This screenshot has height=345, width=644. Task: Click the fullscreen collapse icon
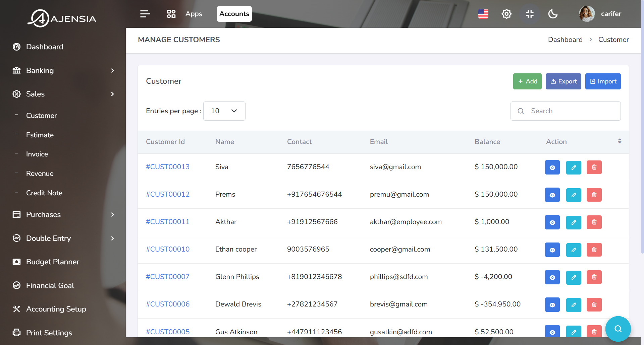[530, 14]
